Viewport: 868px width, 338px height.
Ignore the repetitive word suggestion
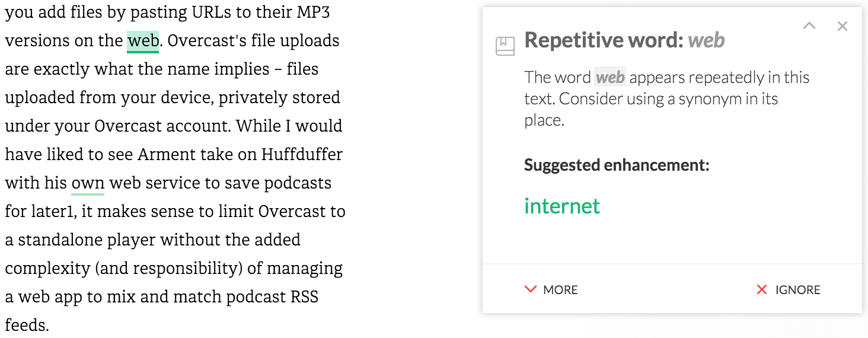click(x=789, y=290)
